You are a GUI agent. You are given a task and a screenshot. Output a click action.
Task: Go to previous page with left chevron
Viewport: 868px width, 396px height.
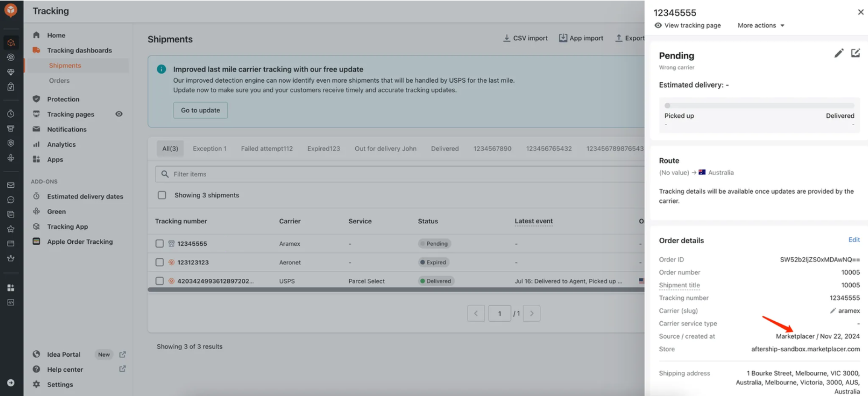[x=476, y=314]
